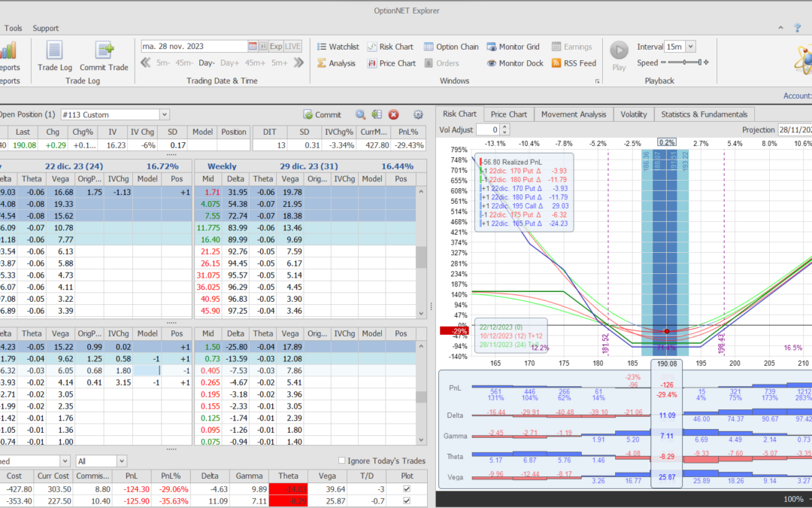This screenshot has height=508, width=812.
Task: Adjust the playback Speed slider
Action: pos(684,63)
